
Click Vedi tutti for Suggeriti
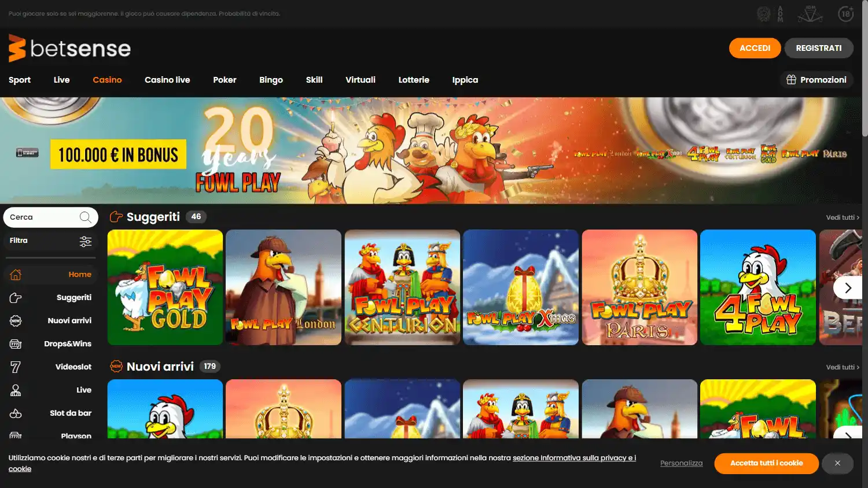pyautogui.click(x=843, y=217)
